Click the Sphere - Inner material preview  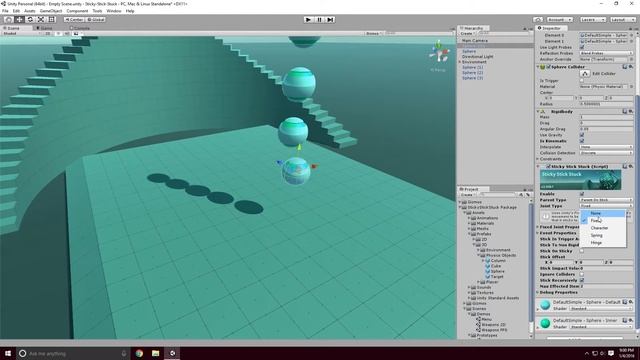pyautogui.click(x=545, y=324)
